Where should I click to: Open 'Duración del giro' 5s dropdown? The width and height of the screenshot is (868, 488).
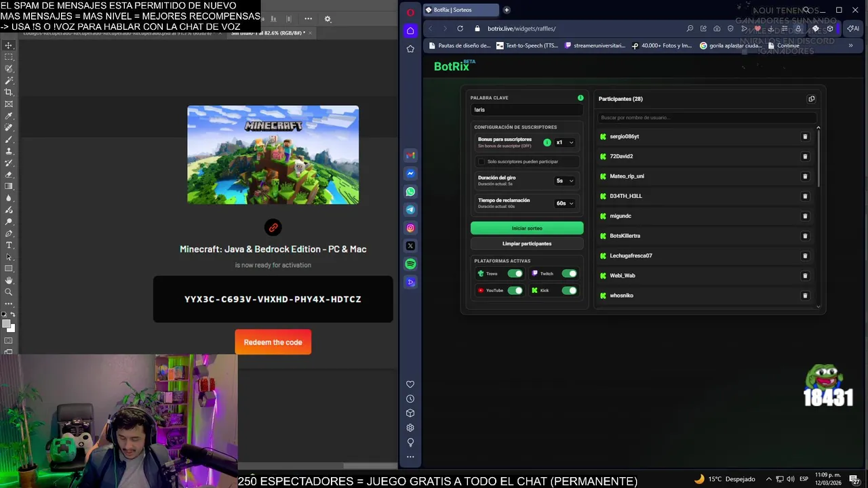tap(565, 181)
